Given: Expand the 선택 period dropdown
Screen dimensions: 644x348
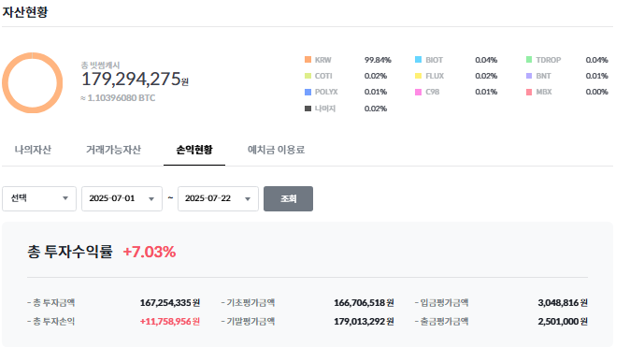Looking at the screenshot, I should click(x=39, y=198).
